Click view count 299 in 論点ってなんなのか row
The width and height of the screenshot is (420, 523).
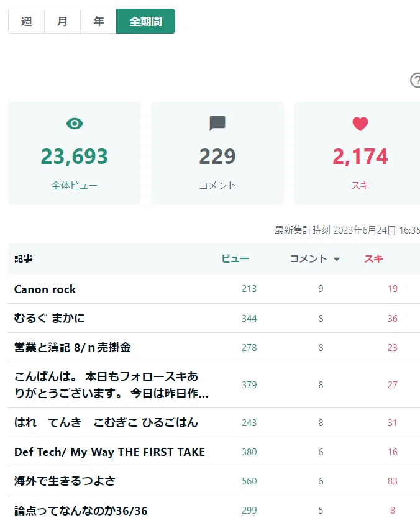tap(249, 511)
